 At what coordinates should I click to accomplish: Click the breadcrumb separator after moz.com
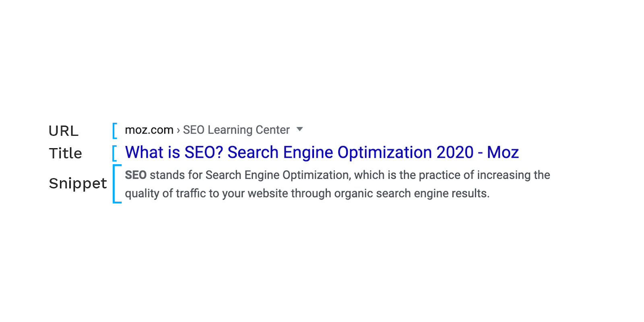coord(178,130)
